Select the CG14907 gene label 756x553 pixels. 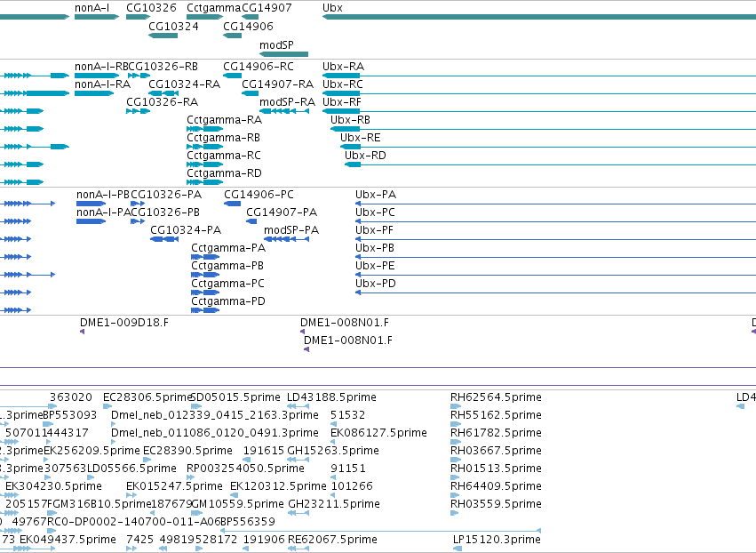(x=267, y=8)
